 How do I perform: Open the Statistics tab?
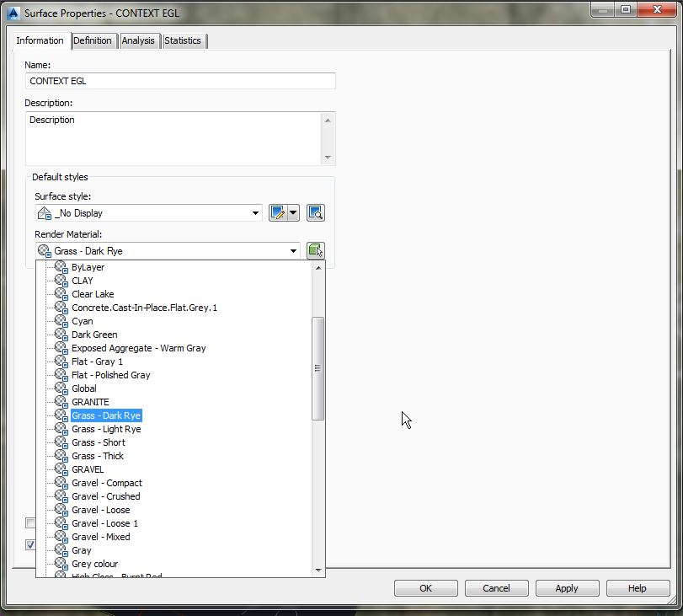[x=183, y=40]
